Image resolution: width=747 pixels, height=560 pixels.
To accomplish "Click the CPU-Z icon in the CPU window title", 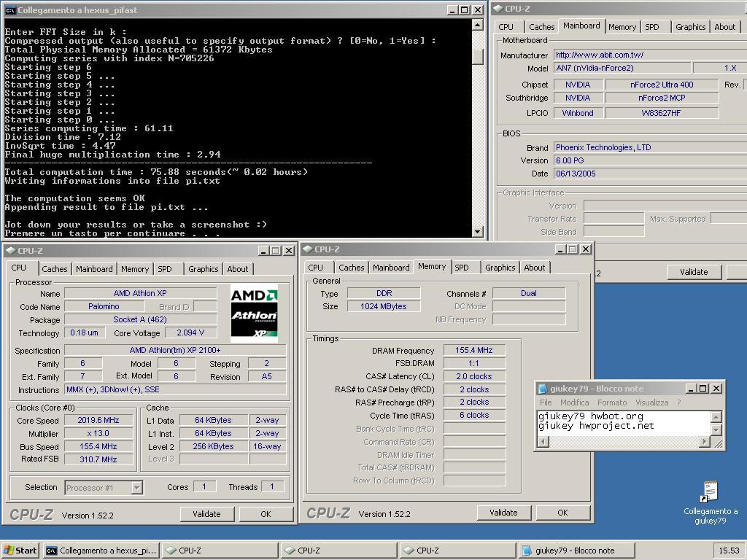I will tap(10, 251).
